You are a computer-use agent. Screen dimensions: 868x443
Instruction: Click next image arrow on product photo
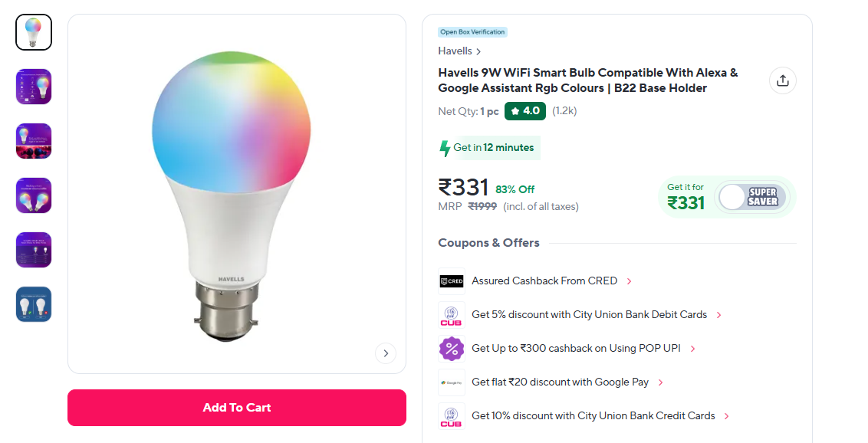(386, 353)
